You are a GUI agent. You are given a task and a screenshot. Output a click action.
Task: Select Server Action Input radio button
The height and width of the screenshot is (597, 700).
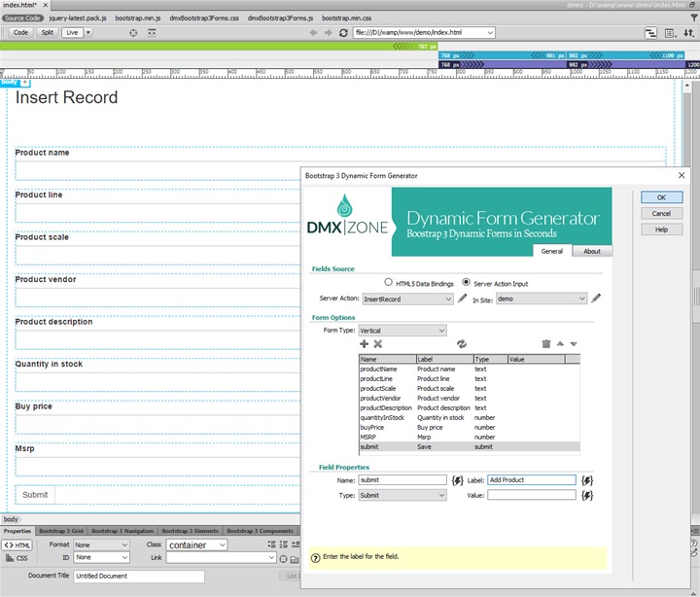tap(466, 282)
